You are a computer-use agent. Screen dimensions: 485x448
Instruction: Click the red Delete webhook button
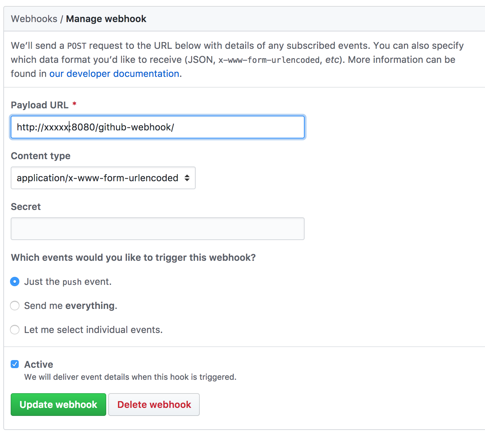tap(154, 405)
